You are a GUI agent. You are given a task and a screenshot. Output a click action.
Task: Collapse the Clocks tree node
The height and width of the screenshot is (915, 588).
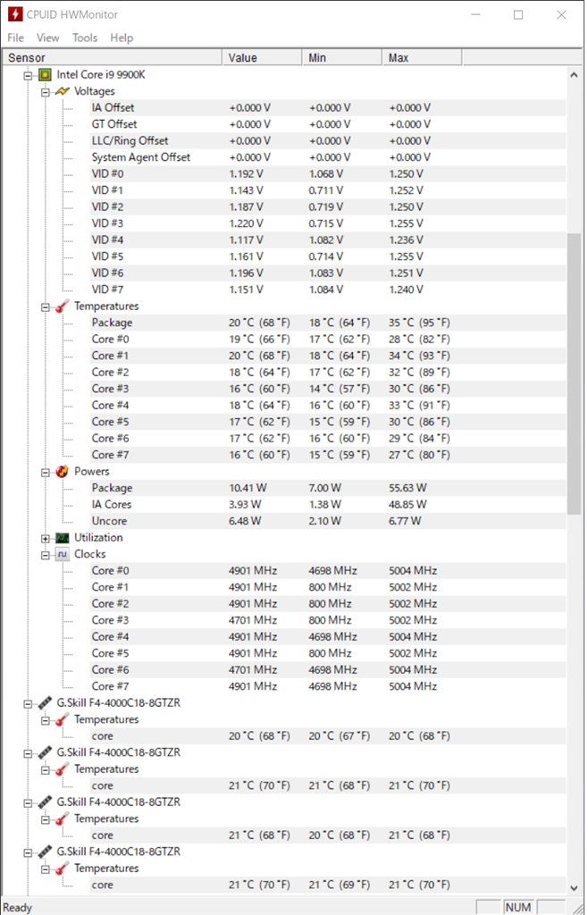point(46,554)
